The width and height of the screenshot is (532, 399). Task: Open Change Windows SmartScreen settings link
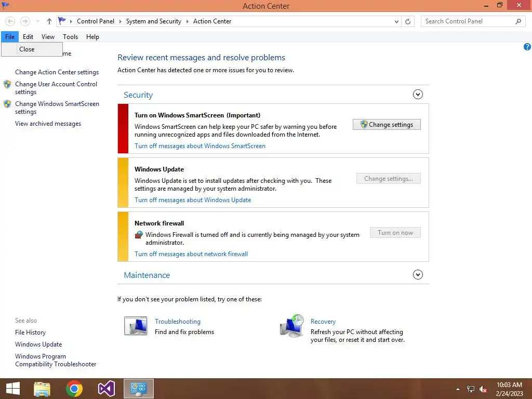click(x=57, y=108)
